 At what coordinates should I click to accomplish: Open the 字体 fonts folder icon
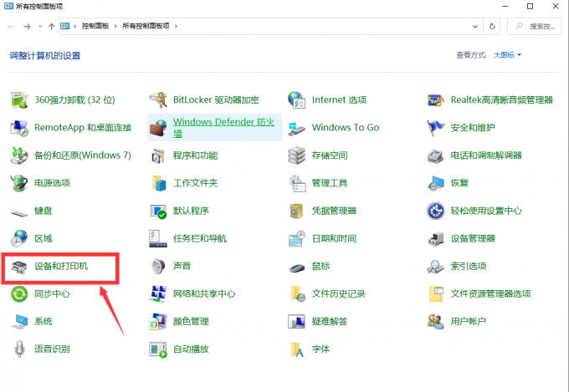pyautogui.click(x=297, y=349)
